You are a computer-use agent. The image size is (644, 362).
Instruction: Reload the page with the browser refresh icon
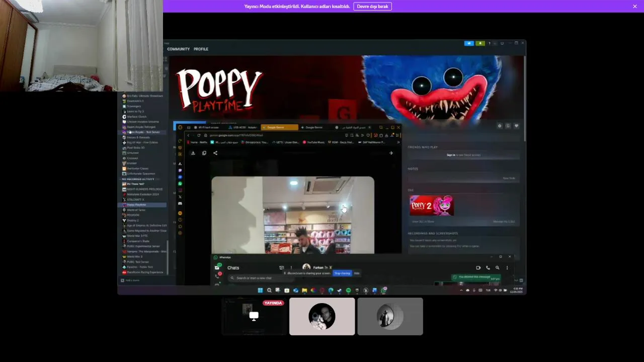click(x=199, y=135)
